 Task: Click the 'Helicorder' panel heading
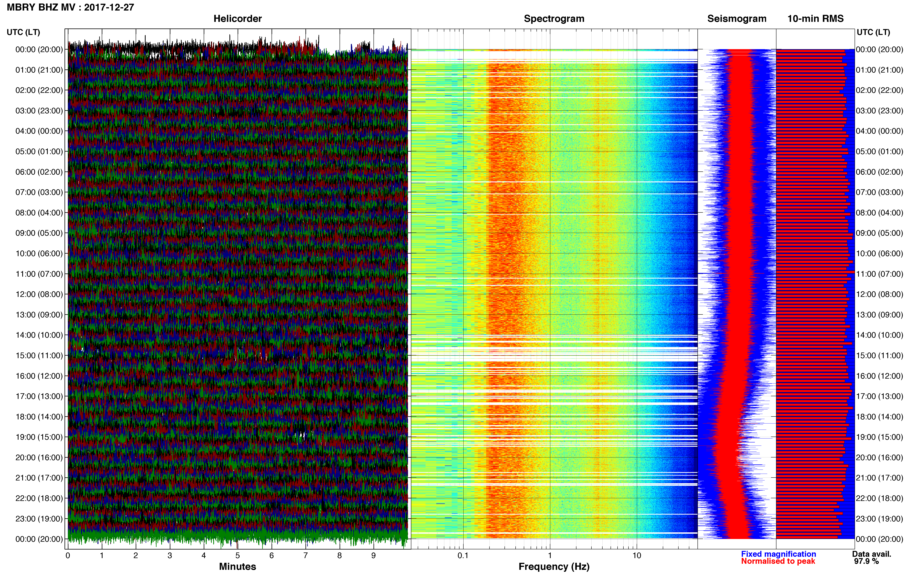[x=238, y=19]
